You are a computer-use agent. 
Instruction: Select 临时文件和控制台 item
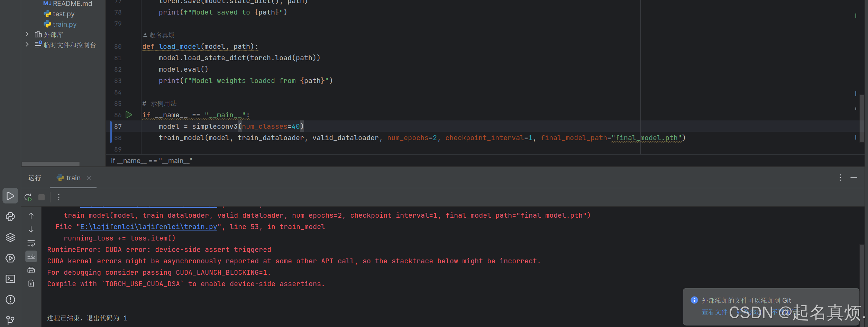pos(65,45)
